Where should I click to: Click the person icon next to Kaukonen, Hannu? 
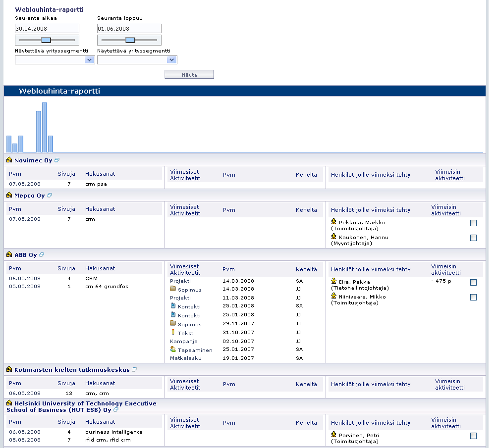click(x=334, y=236)
